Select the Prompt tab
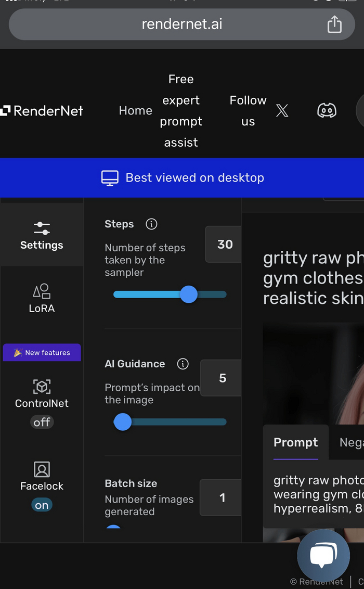Image resolution: width=364 pixels, height=589 pixels. [x=295, y=442]
